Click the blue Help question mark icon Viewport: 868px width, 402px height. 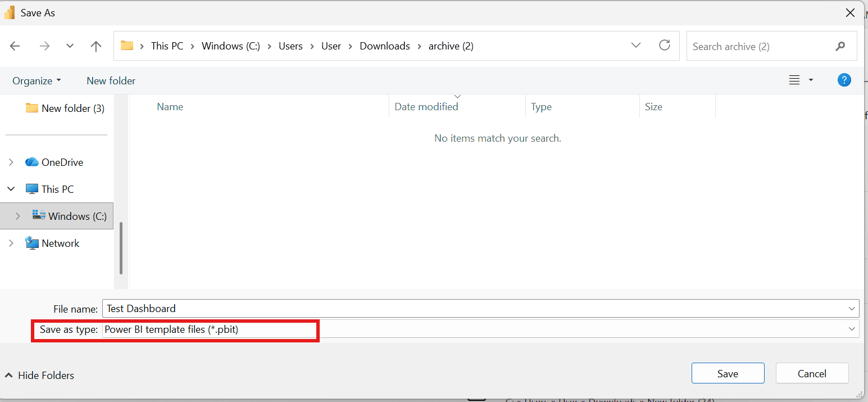[x=844, y=80]
